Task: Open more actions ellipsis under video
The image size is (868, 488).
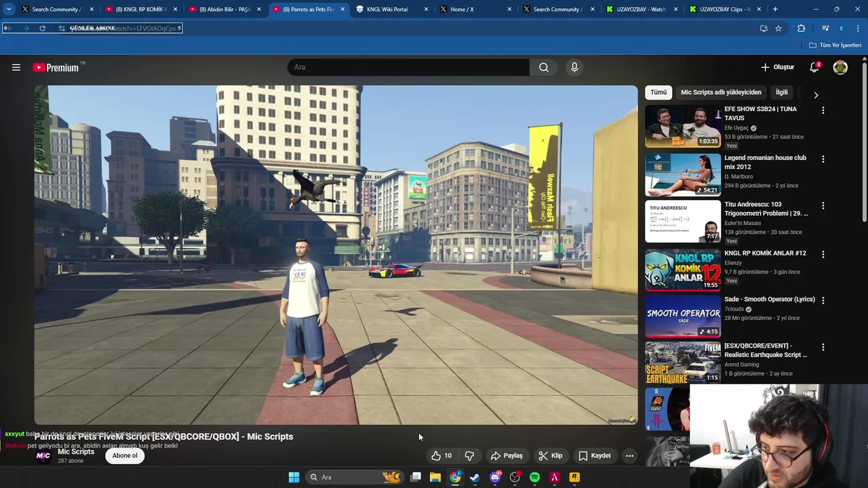Action: [629, 455]
